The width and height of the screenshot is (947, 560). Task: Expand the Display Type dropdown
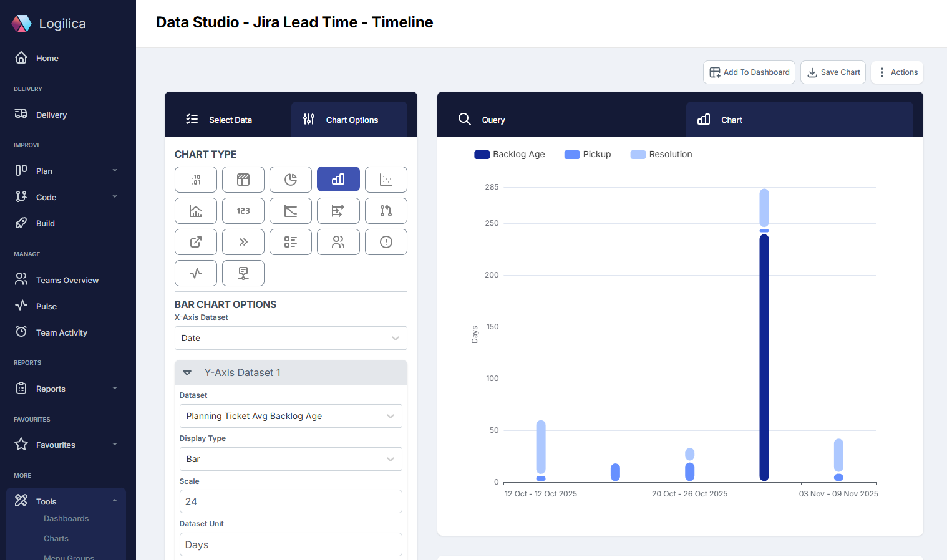click(x=390, y=459)
